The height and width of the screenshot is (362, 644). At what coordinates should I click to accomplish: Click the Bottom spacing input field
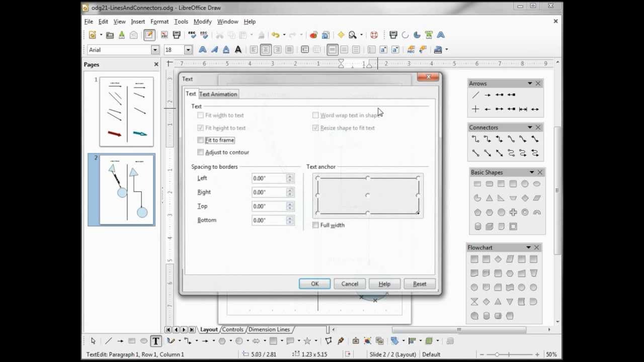click(x=269, y=220)
